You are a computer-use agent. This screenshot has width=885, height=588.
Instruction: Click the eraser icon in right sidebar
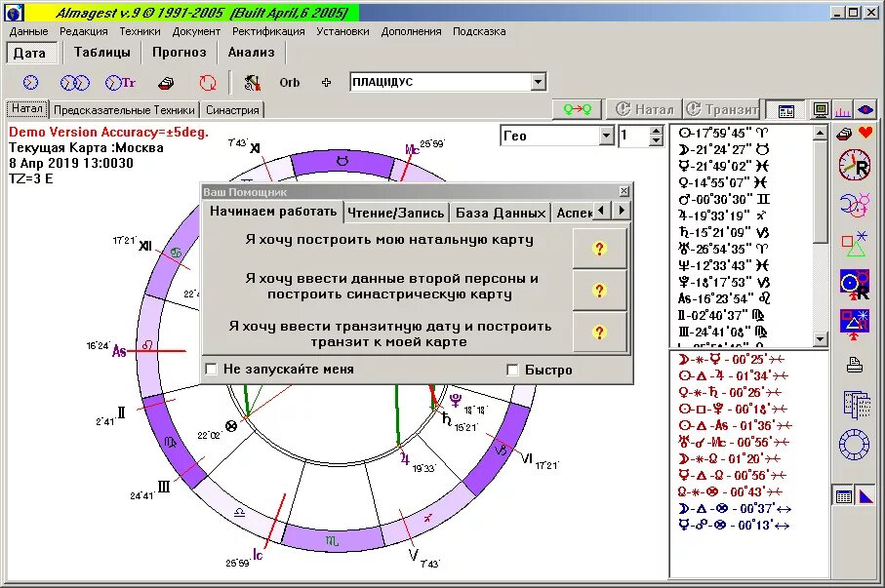(x=844, y=134)
